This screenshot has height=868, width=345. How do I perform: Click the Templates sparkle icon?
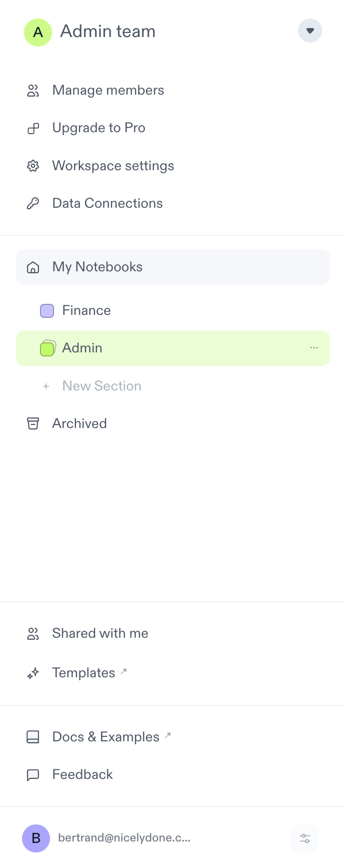(x=32, y=673)
